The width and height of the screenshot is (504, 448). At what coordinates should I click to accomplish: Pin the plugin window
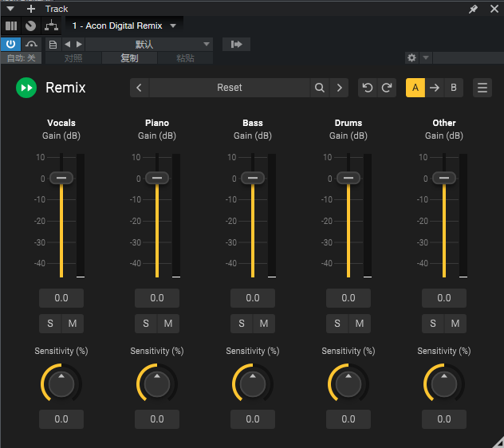click(473, 9)
